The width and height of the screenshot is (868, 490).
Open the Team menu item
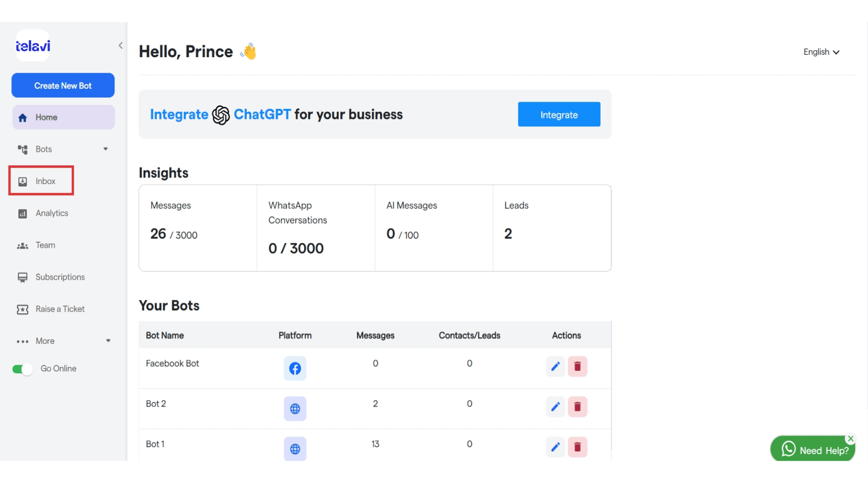tap(45, 245)
